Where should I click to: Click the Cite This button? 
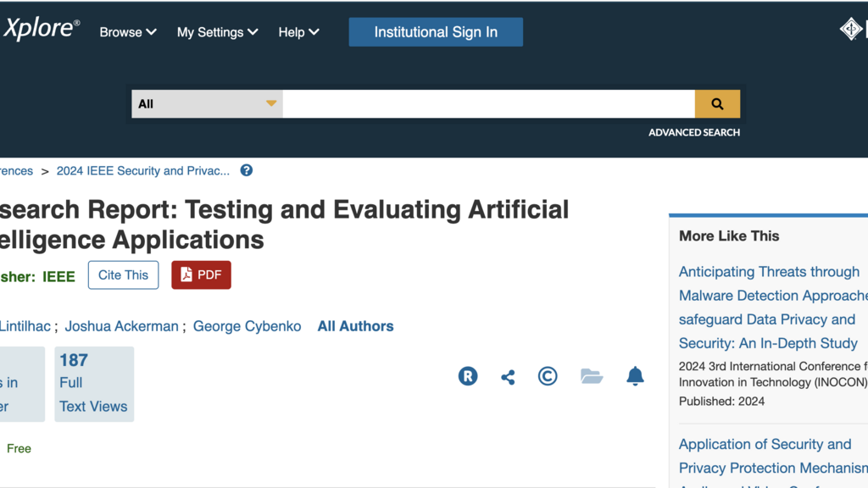(x=123, y=274)
